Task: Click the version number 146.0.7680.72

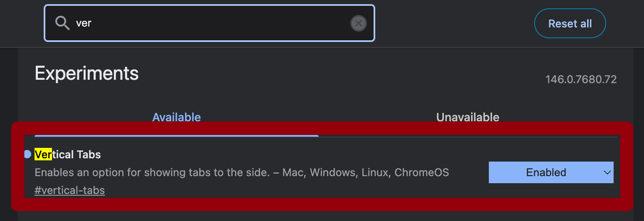Action: 581,79
